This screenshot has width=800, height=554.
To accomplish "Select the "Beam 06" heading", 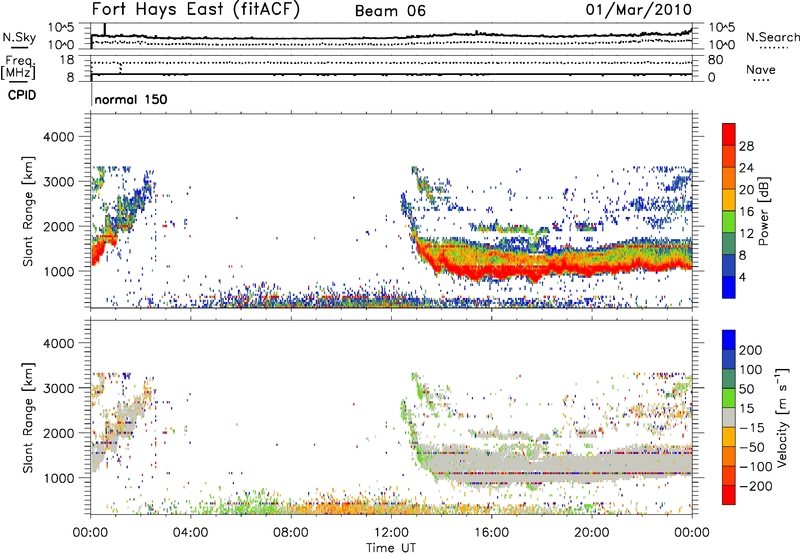I will (x=390, y=11).
